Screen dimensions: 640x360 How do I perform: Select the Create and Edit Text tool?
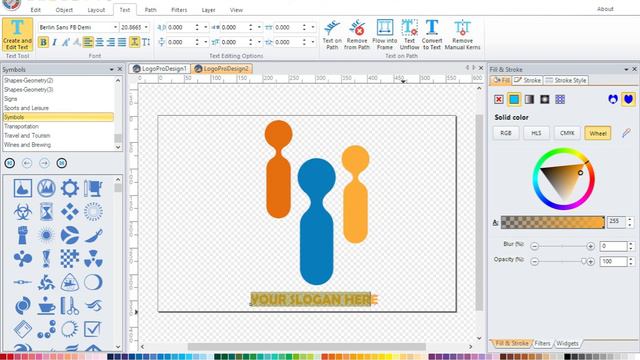point(17,34)
